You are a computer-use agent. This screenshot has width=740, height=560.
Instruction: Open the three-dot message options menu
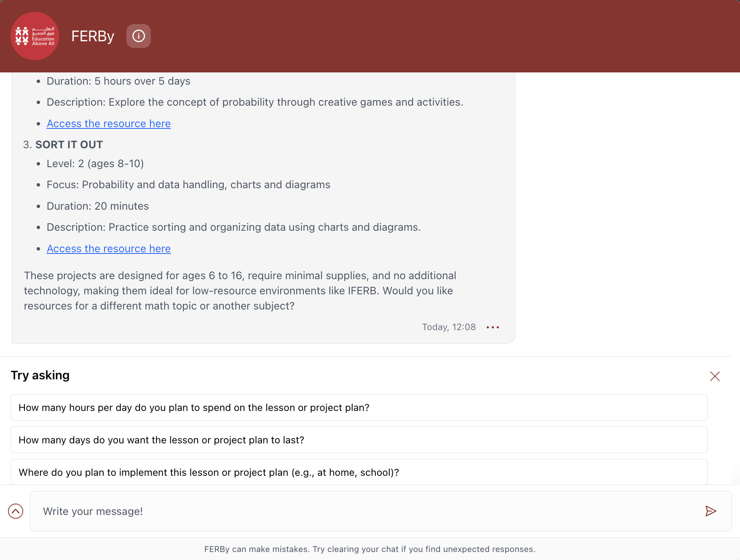coord(493,327)
